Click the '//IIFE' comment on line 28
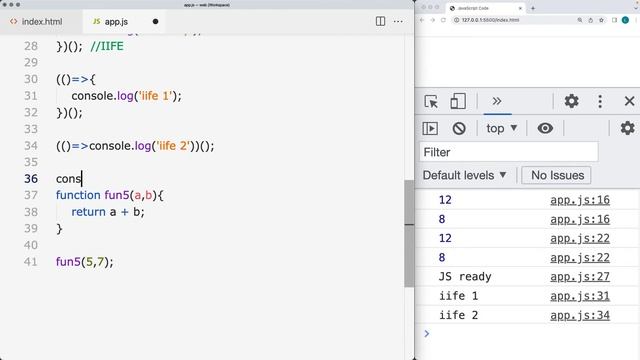Viewport: 640px width, 360px height. coord(107,46)
